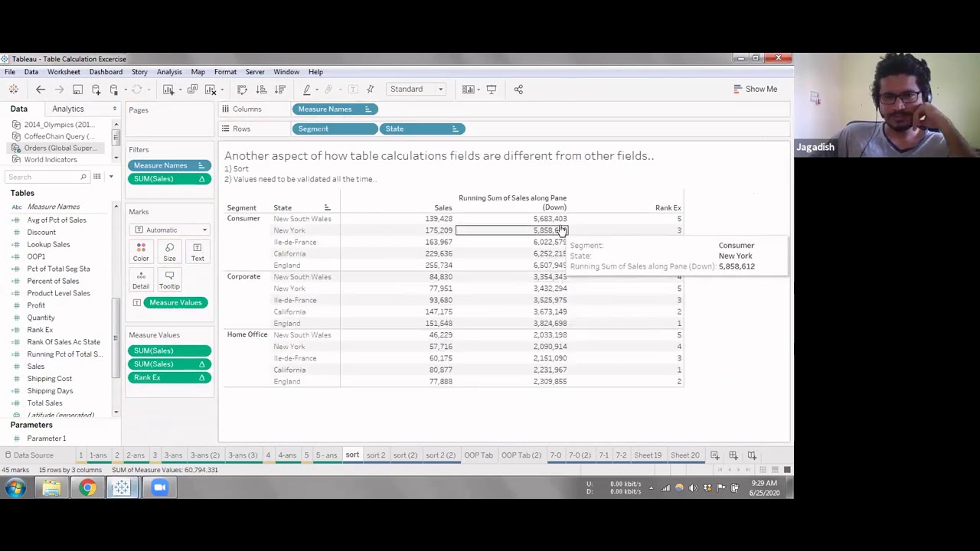
Task: Click the State pill on Rows
Action: tap(422, 129)
